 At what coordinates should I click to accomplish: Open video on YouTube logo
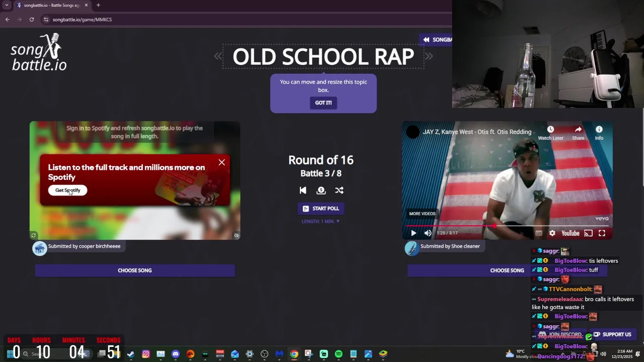570,233
